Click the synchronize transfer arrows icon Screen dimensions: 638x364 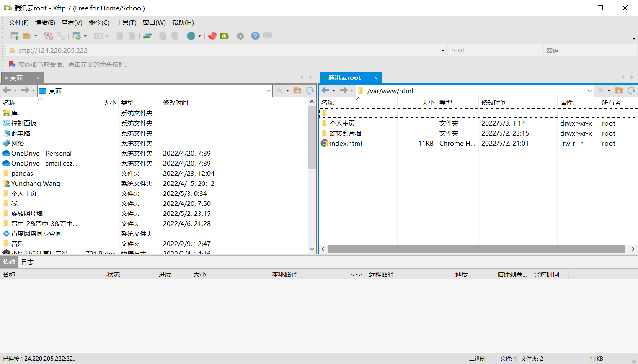pos(147,36)
